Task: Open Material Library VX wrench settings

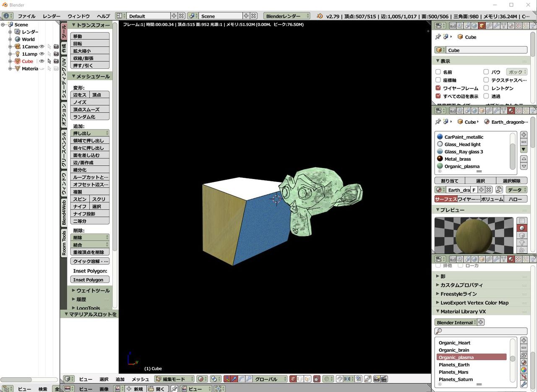Action: tap(524, 384)
